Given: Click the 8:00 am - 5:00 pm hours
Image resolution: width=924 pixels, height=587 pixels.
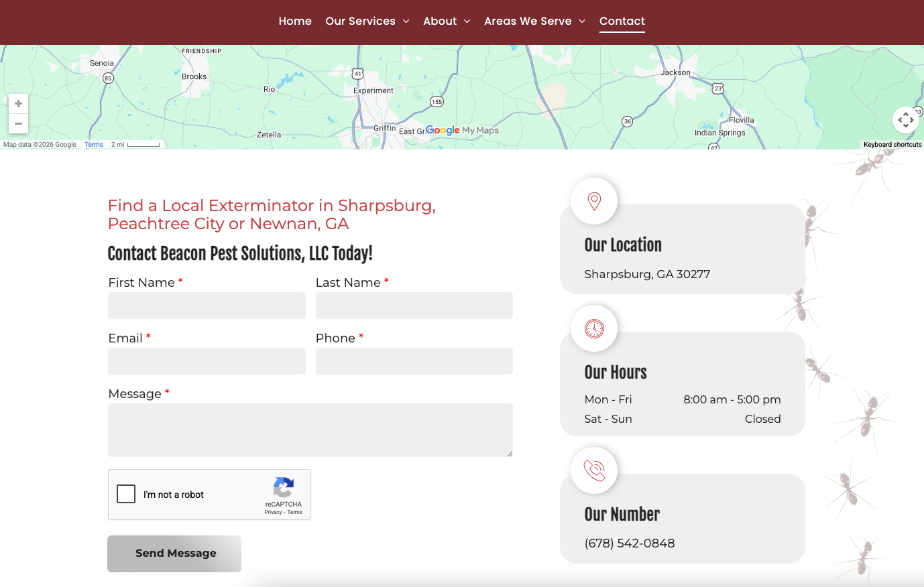Looking at the screenshot, I should point(732,399).
